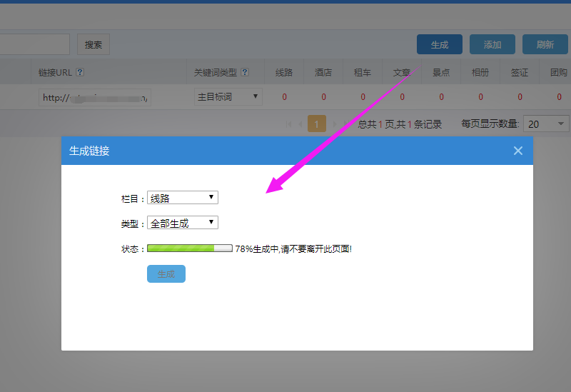Image resolution: width=571 pixels, height=392 pixels.
Task: Click the link URL input field
Action: pos(95,97)
